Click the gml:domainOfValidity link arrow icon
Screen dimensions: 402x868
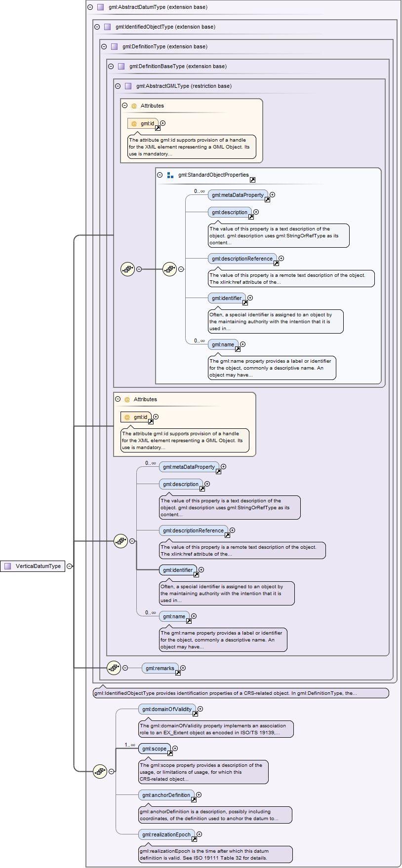(x=195, y=714)
